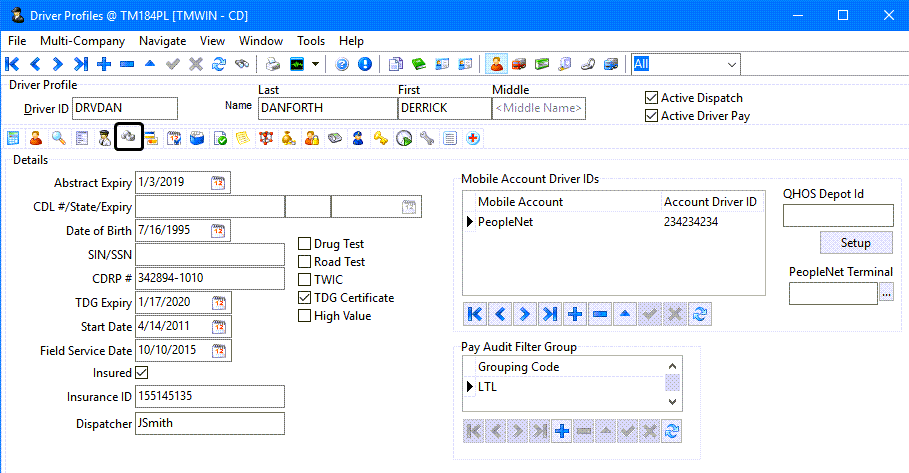Uncheck the Active Dispatch checkbox
This screenshot has height=473, width=909.
[x=652, y=98]
